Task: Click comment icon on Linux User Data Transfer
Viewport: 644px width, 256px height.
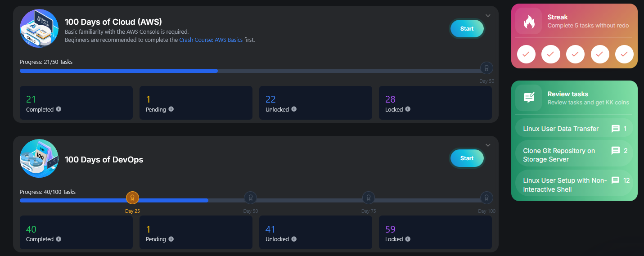Action: [x=616, y=129]
